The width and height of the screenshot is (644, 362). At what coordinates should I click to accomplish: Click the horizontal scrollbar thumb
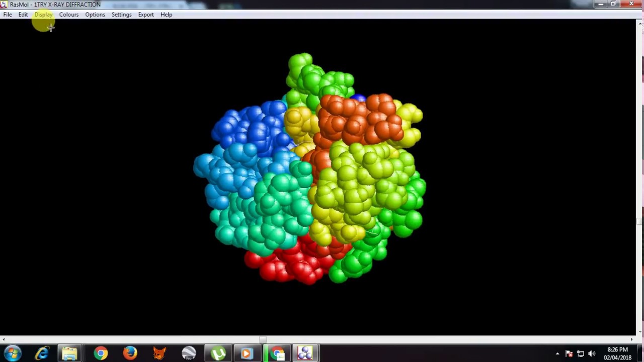tap(263, 339)
